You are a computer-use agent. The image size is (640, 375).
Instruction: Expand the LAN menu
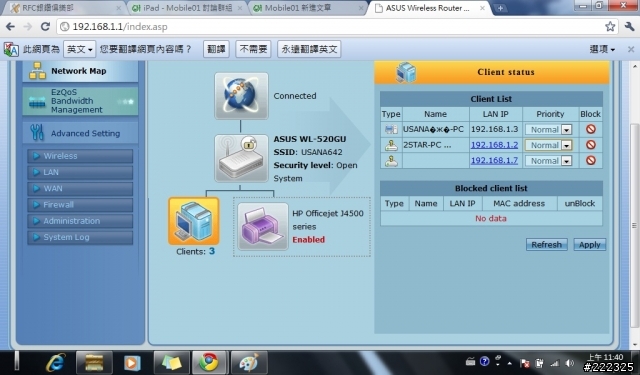coord(80,172)
